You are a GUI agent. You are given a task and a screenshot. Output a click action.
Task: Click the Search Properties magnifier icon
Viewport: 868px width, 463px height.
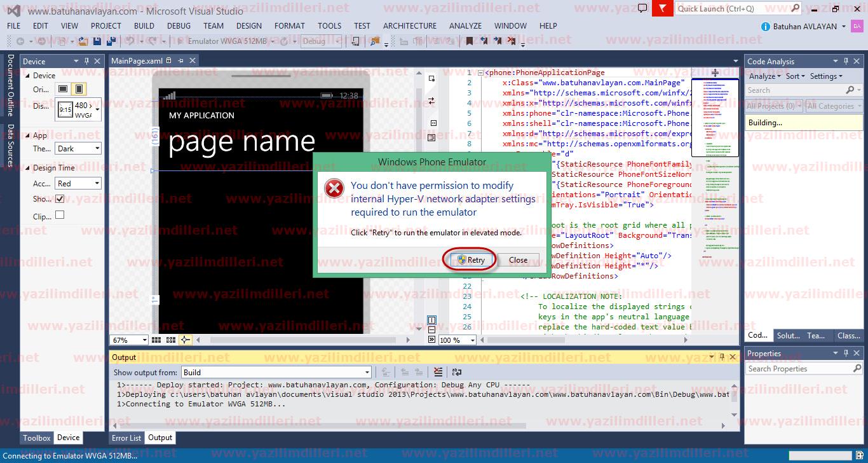tap(857, 368)
